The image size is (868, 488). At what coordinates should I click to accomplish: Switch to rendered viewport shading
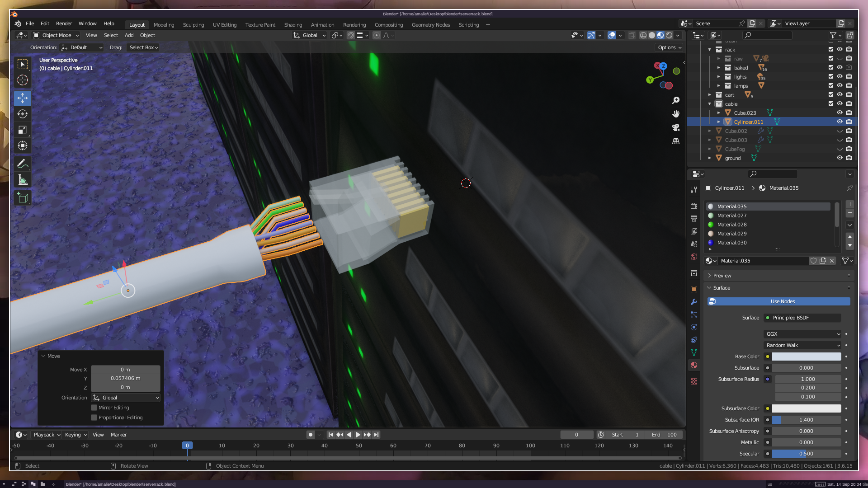tap(669, 35)
